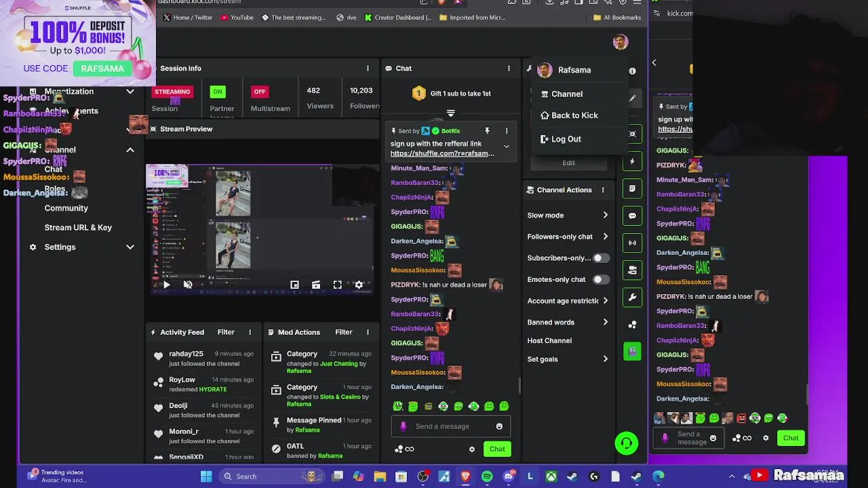Open Windows Start menu
868x488 pixels.
point(206,476)
